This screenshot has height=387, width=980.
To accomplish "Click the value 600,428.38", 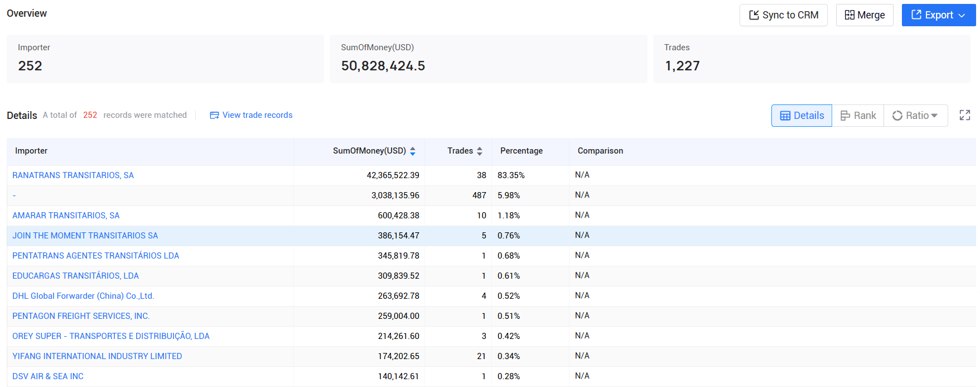I will (x=398, y=216).
